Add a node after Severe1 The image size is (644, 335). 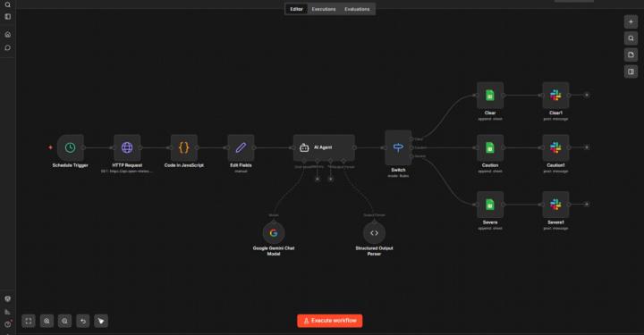click(x=587, y=205)
